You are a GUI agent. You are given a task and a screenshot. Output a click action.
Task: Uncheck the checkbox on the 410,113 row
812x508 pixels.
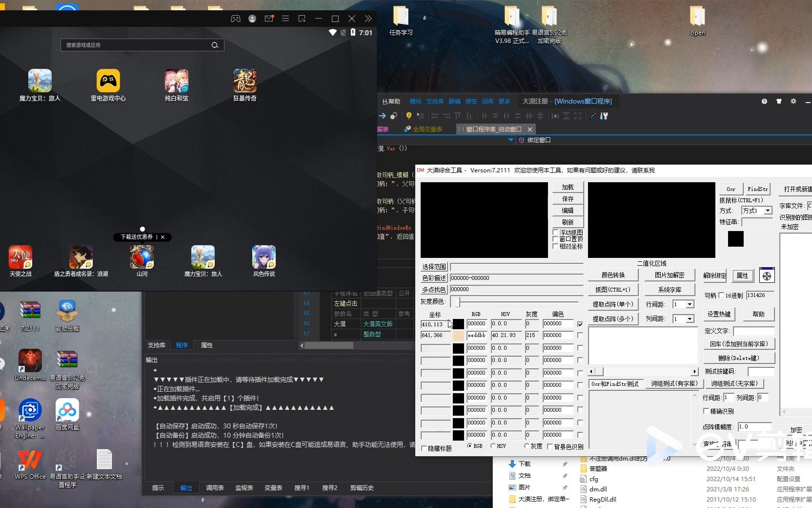pyautogui.click(x=580, y=324)
